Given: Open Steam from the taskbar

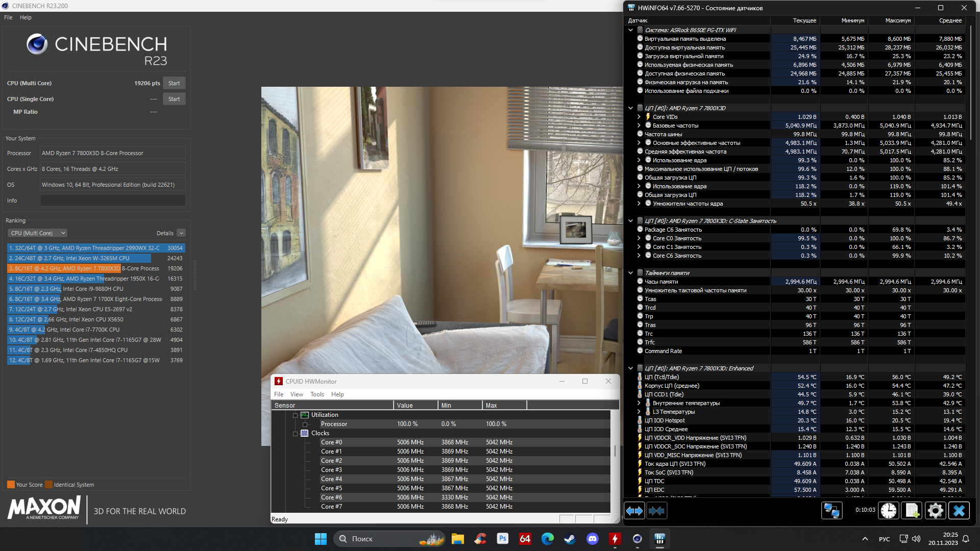Looking at the screenshot, I should coord(569,539).
